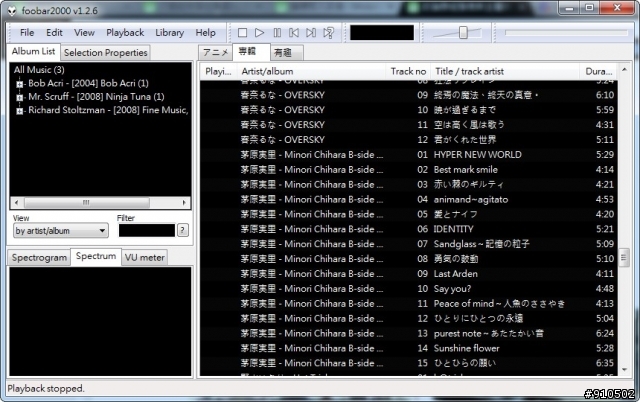
Task: Click the black time display box in toolbar
Action: [x=382, y=33]
